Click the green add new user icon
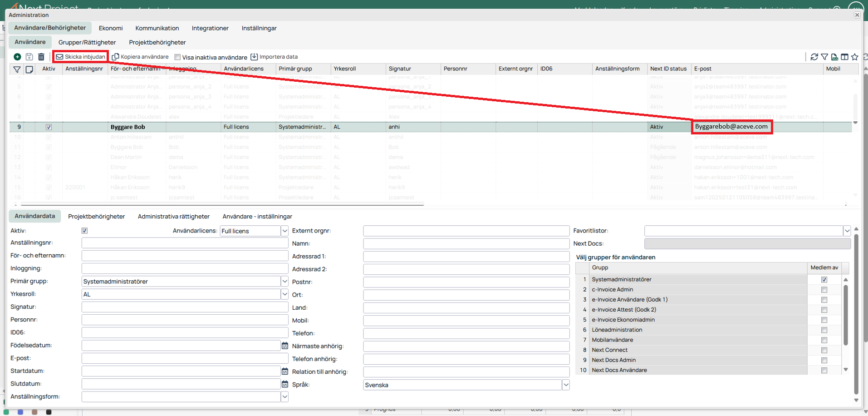The image size is (868, 416). [x=17, y=57]
